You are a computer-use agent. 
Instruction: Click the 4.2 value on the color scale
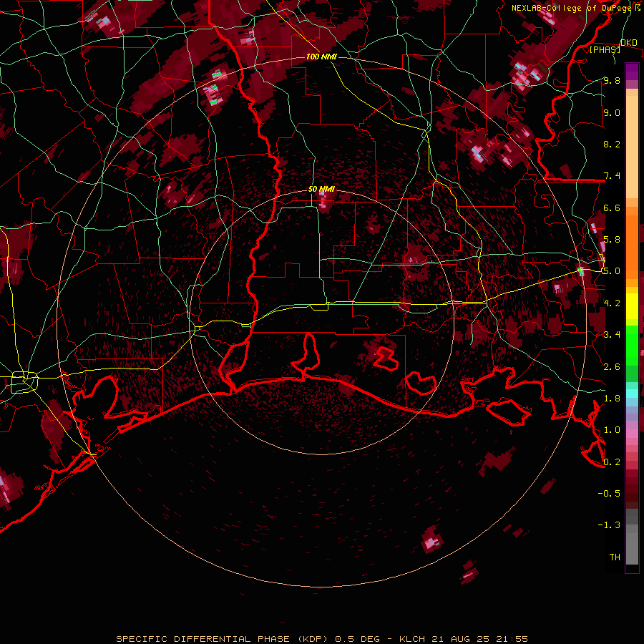coord(612,303)
